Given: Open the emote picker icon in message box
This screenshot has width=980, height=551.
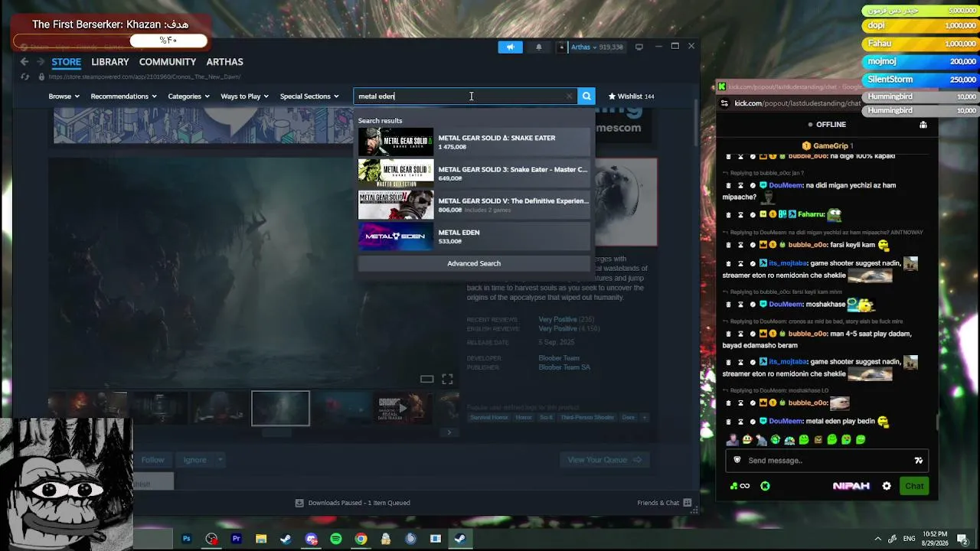Looking at the screenshot, I should pos(919,461).
